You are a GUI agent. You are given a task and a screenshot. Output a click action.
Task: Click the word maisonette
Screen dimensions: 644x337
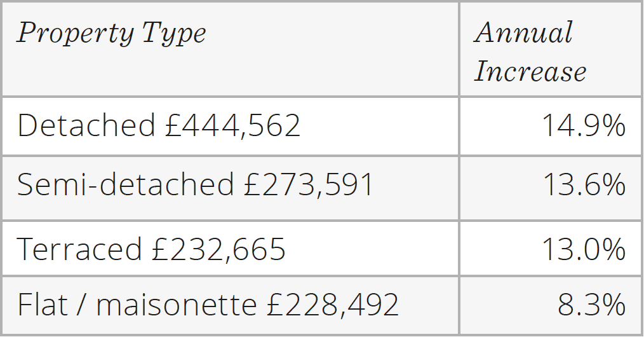pos(177,305)
